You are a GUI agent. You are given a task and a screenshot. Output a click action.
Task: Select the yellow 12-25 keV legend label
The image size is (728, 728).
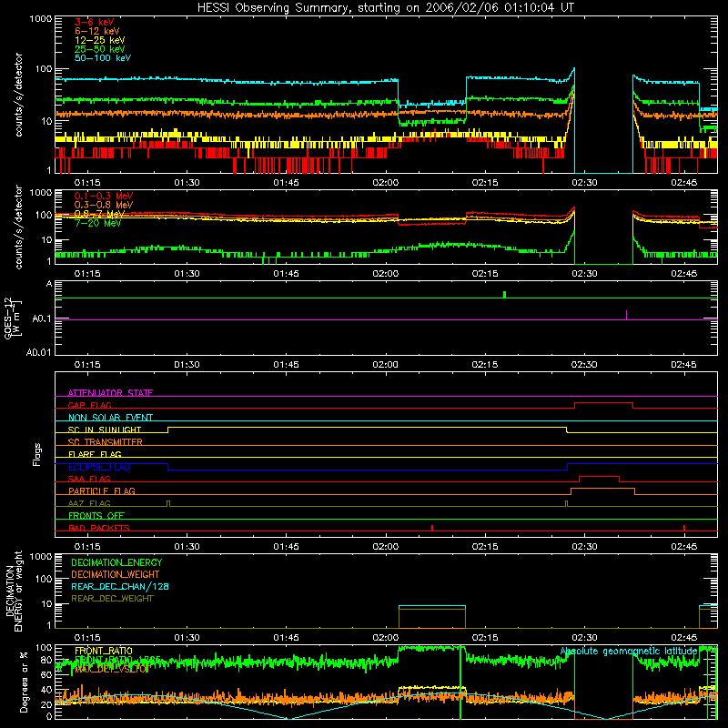[100, 40]
